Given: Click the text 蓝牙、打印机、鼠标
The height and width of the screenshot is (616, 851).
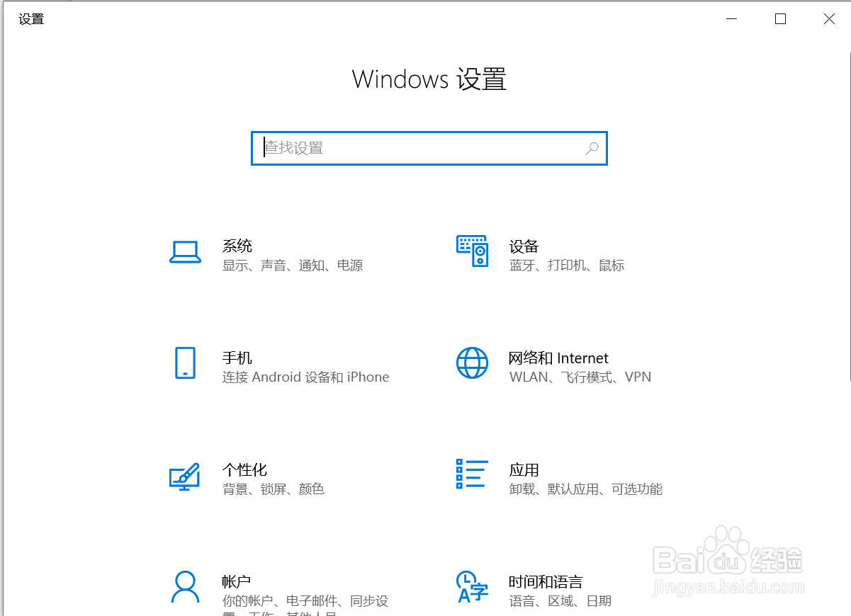Looking at the screenshot, I should click(x=567, y=266).
